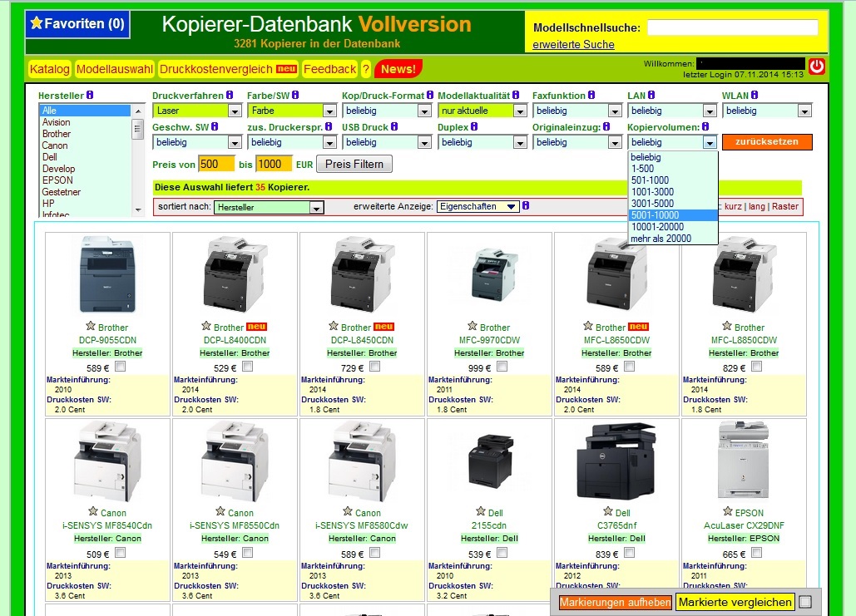This screenshot has width=856, height=616.
Task: Show info for zus. Druckerspr. filter
Action: click(329, 126)
